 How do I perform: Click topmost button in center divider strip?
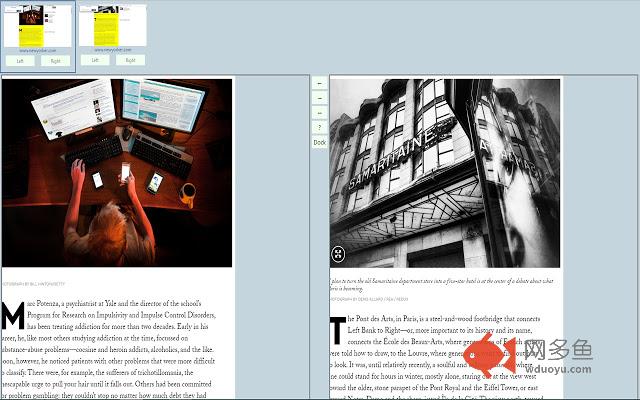coord(319,85)
